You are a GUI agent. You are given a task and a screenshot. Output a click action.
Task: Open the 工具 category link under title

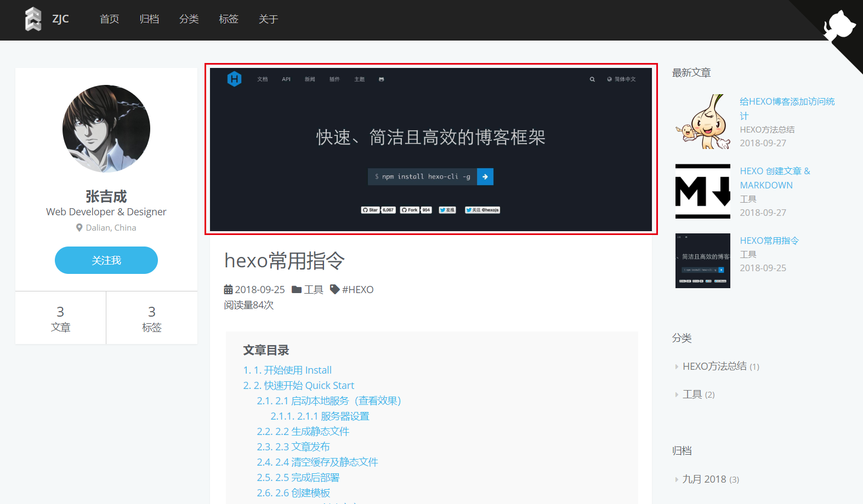[x=314, y=289]
